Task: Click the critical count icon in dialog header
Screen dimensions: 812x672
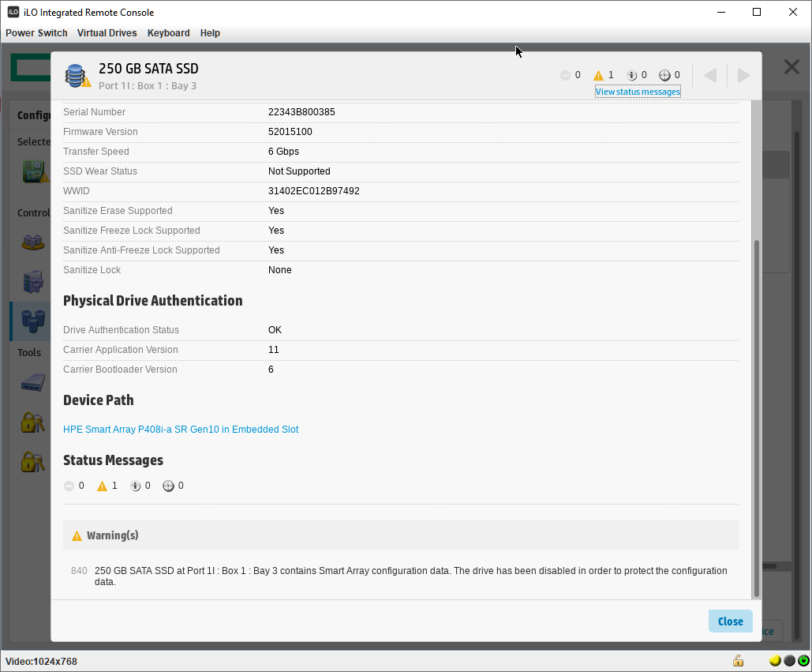Action: [565, 76]
